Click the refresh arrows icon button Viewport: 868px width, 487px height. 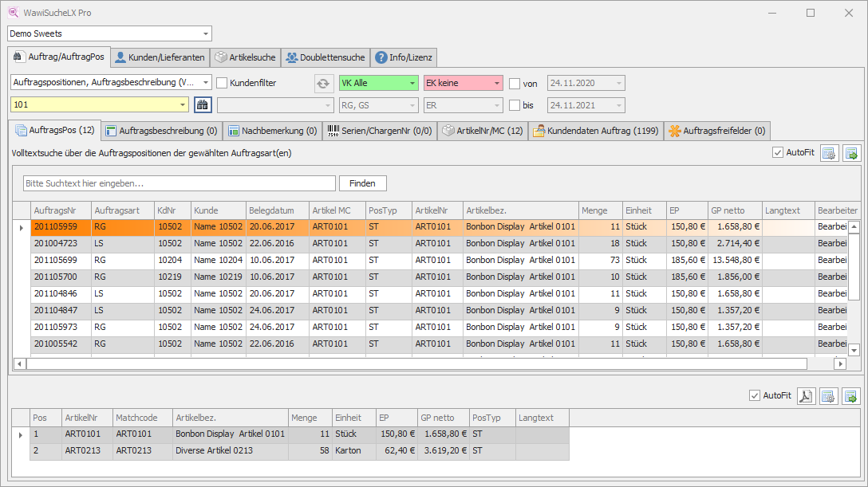(x=323, y=83)
